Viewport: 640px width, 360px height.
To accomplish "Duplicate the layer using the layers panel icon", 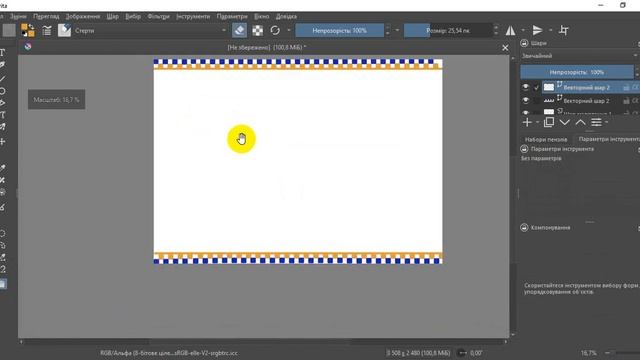I will tap(549, 122).
